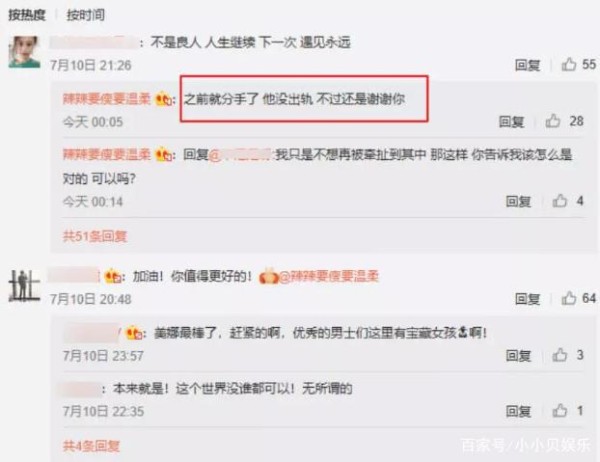Like the reply with 28 likes
Image resolution: width=600 pixels, height=462 pixels.
553,121
